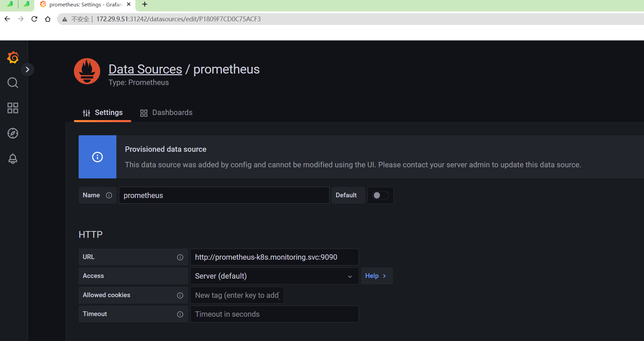The image size is (644, 341).
Task: Expand the Access Help section
Action: (376, 276)
